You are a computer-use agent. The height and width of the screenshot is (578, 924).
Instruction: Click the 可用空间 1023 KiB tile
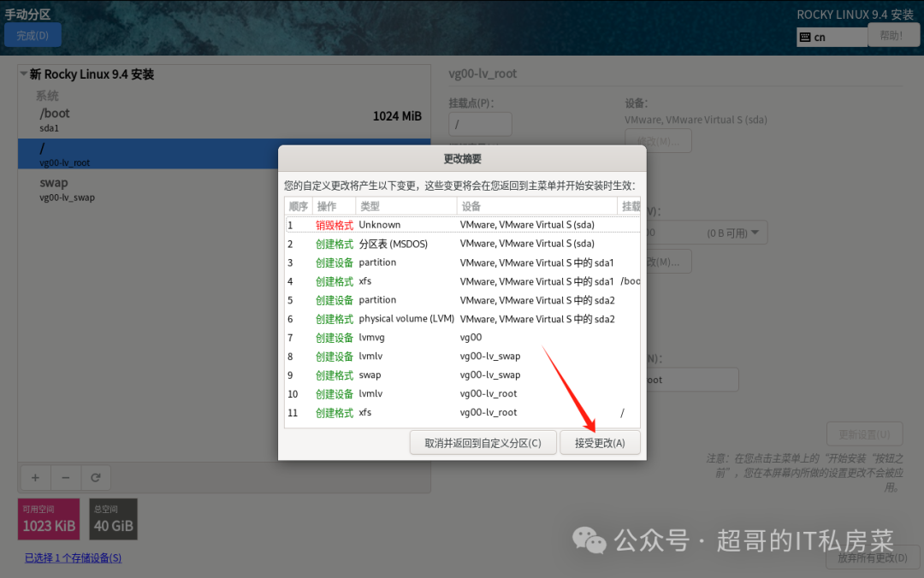coord(48,519)
